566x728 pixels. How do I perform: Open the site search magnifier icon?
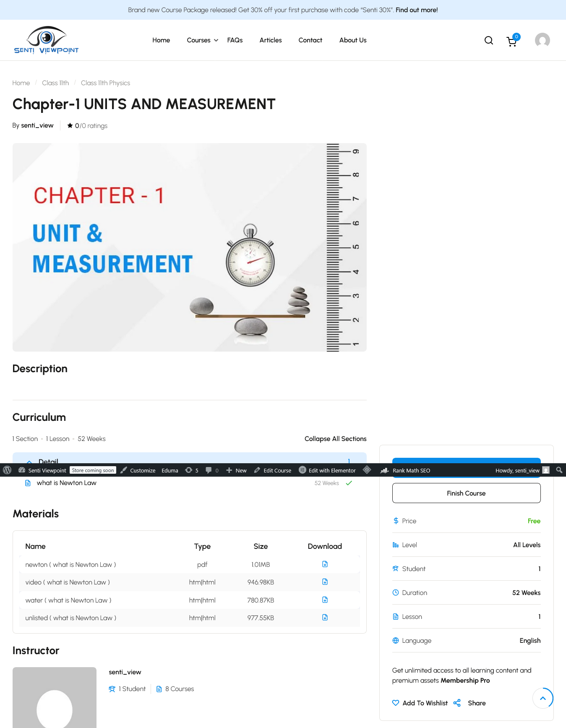coord(489,40)
